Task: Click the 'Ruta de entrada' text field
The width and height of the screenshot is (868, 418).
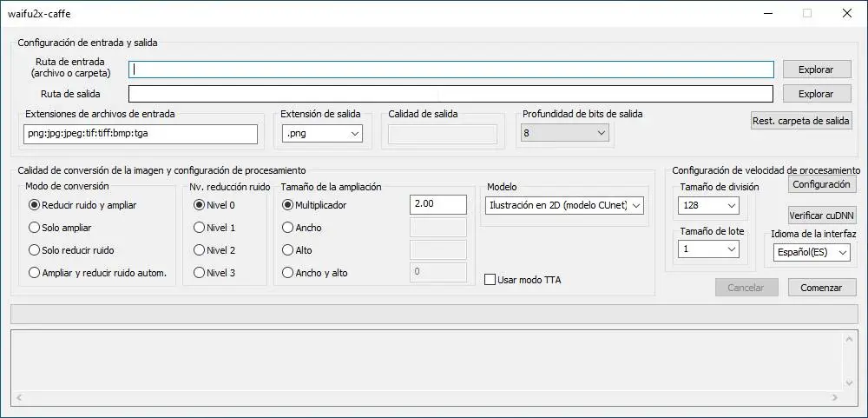Action: [451, 70]
